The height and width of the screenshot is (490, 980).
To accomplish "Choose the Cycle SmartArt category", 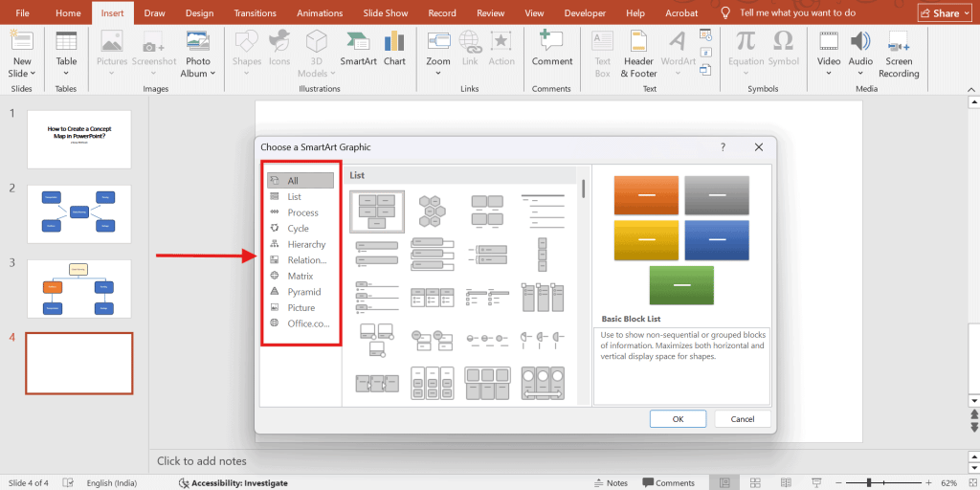I will tap(298, 229).
